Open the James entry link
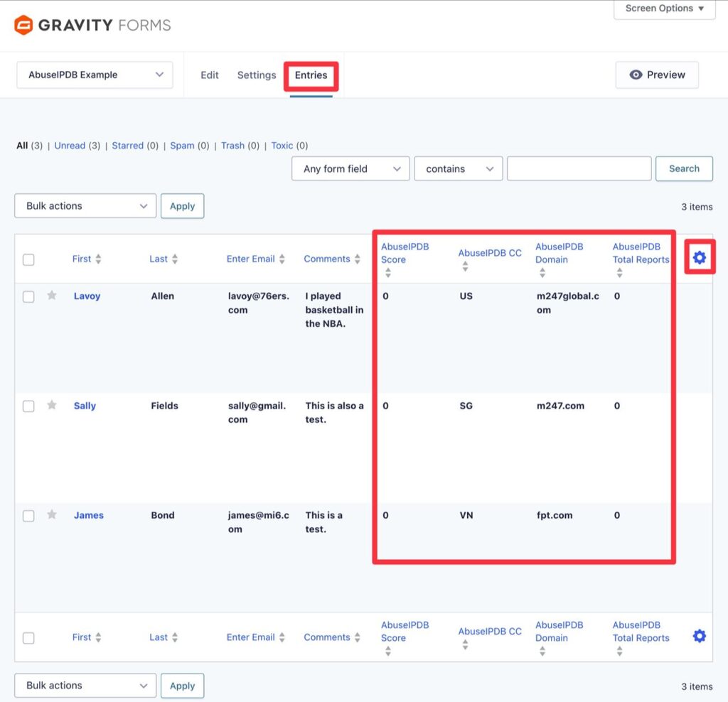Screen dimensions: 728x702 [x=89, y=515]
